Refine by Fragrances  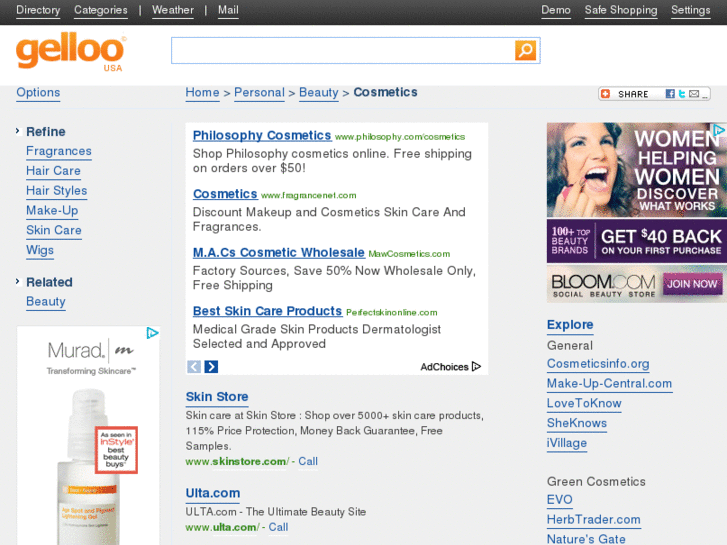[x=59, y=151]
